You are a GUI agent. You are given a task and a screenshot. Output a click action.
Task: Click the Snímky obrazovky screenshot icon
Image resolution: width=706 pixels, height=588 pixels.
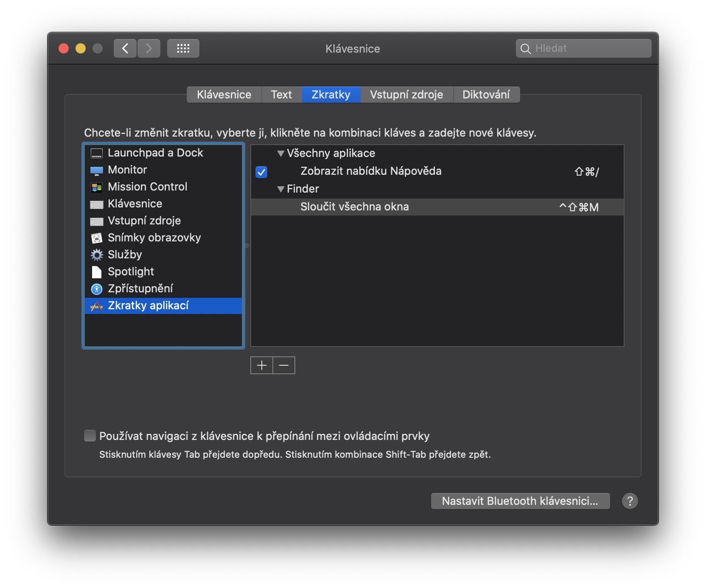97,238
